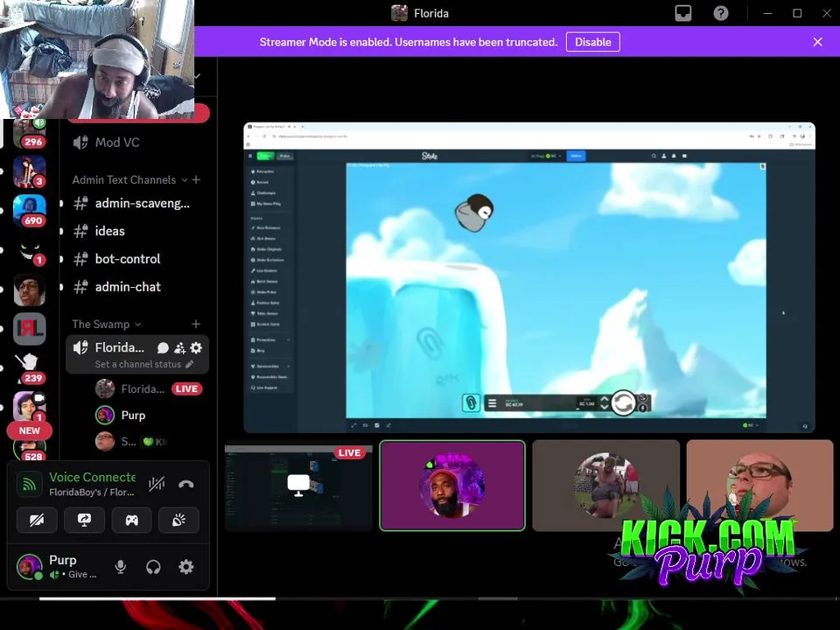Set a channel status
Image resolution: width=840 pixels, height=630 pixels.
click(144, 364)
